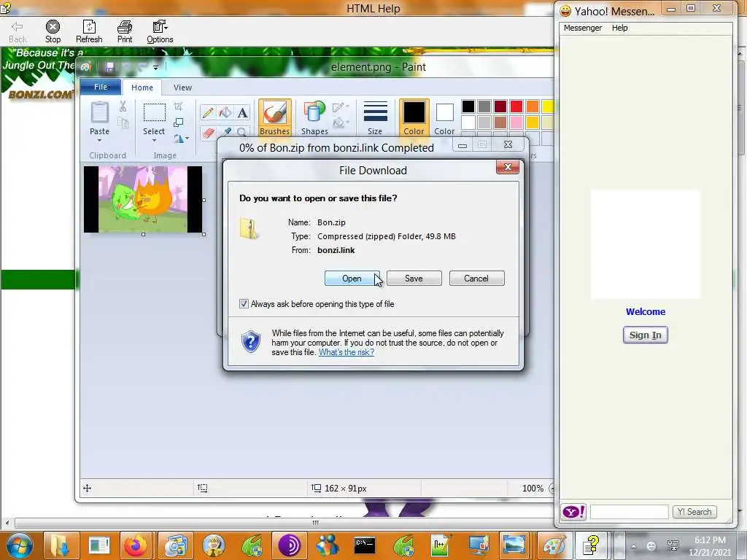Click the Sign In button in Yahoo! Messenger
The width and height of the screenshot is (747, 560).
pyautogui.click(x=646, y=335)
